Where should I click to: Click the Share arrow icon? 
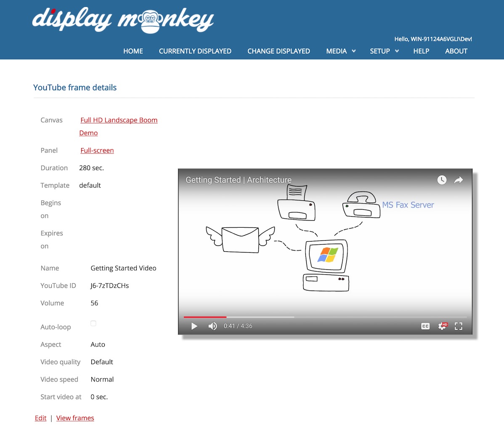[x=459, y=180]
